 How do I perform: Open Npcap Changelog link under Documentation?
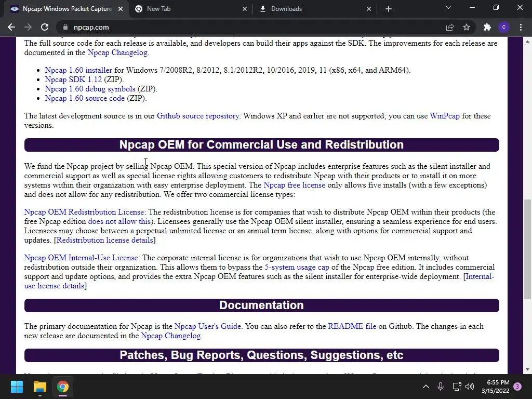(171, 336)
